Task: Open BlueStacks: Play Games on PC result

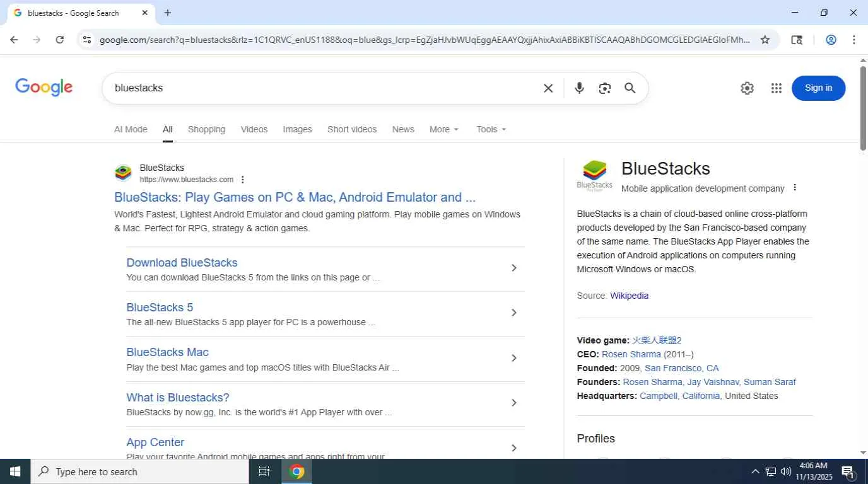Action: (295, 197)
